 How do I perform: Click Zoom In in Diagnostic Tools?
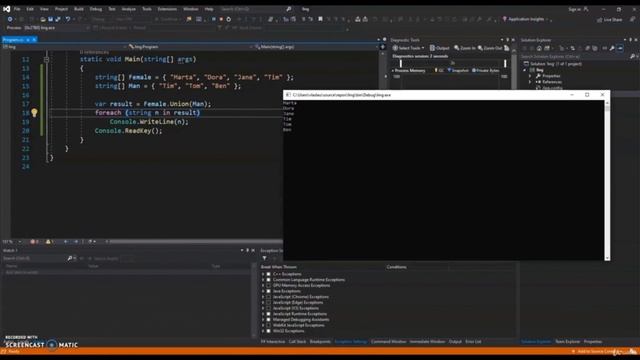[464, 48]
